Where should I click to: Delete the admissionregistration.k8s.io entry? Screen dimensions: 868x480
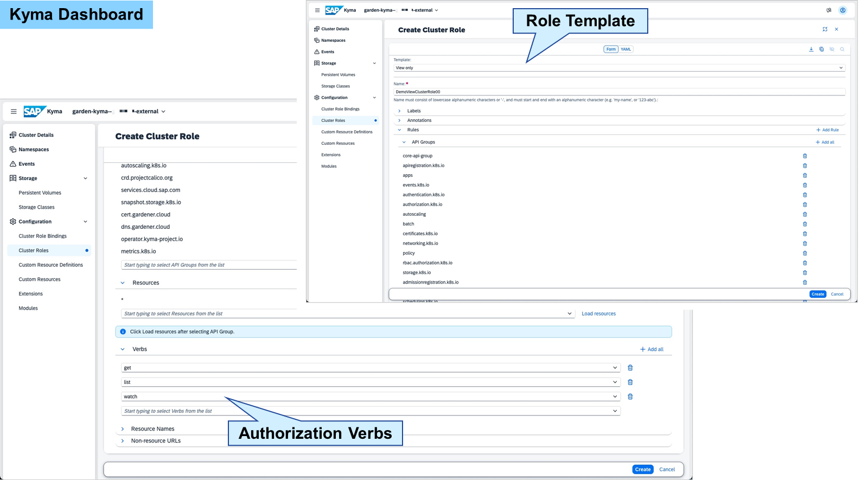805,283
